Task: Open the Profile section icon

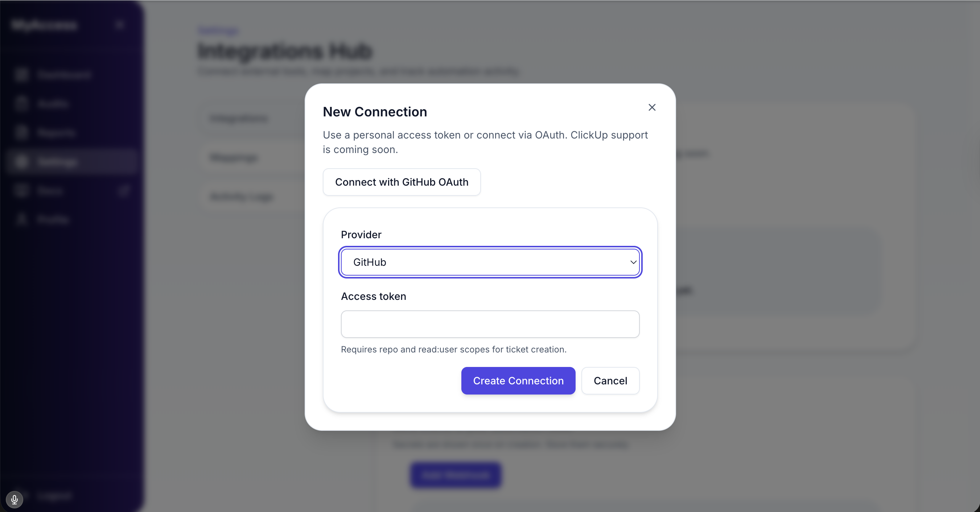Action: 22,219
